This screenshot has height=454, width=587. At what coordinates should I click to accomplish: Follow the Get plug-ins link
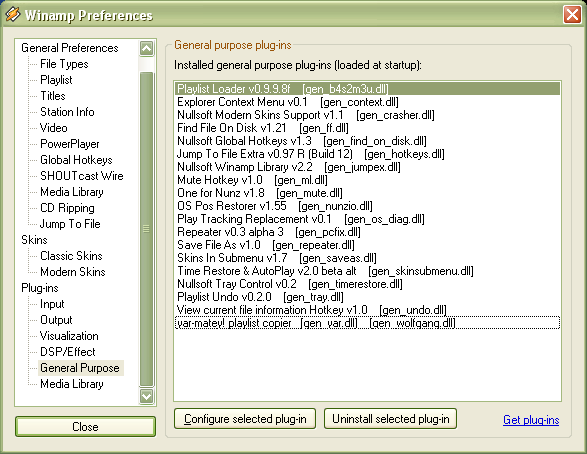[x=531, y=420]
